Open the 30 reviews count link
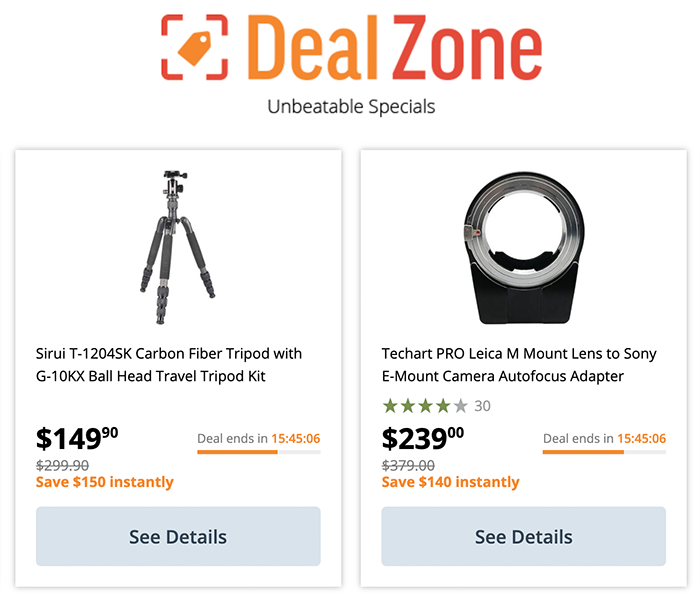The height and width of the screenshot is (597, 700). click(482, 406)
